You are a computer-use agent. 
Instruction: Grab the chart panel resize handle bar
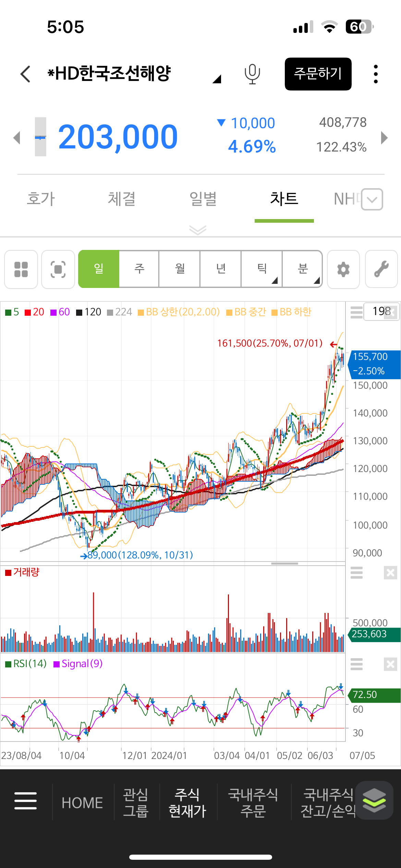[284, 563]
